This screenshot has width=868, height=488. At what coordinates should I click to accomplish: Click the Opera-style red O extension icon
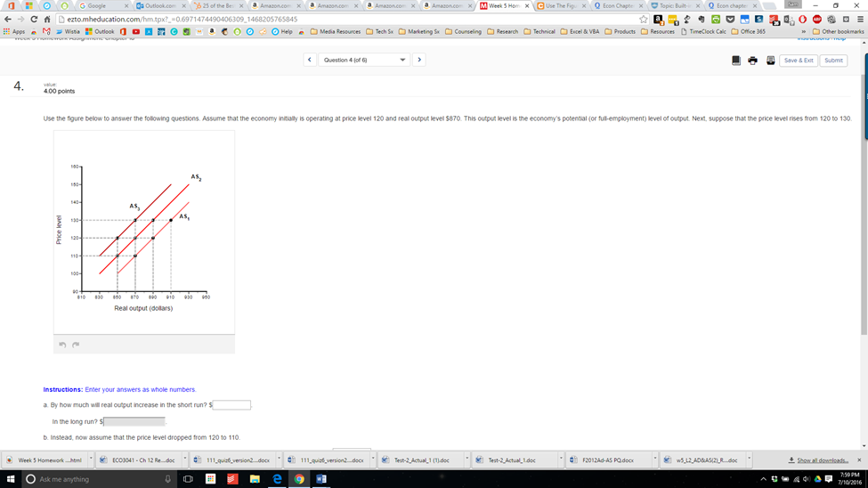tap(802, 19)
